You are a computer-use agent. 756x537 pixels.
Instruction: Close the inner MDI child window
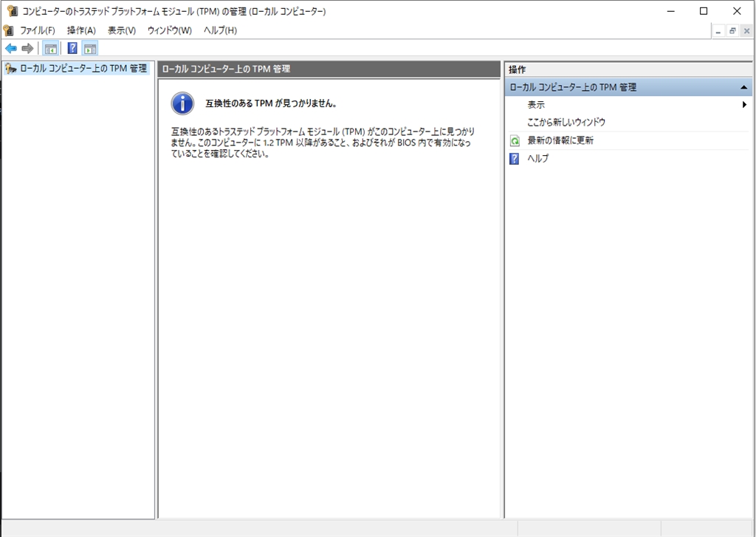tap(747, 31)
